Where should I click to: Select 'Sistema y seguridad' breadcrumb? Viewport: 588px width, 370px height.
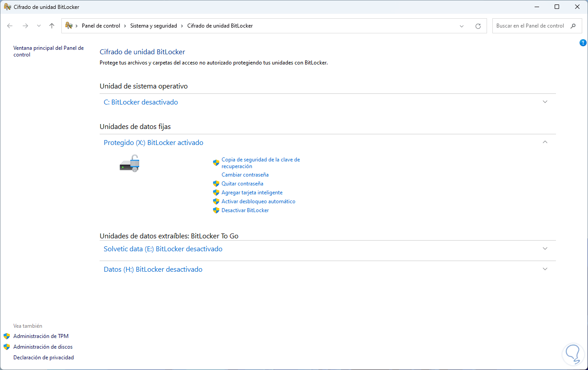coord(153,26)
